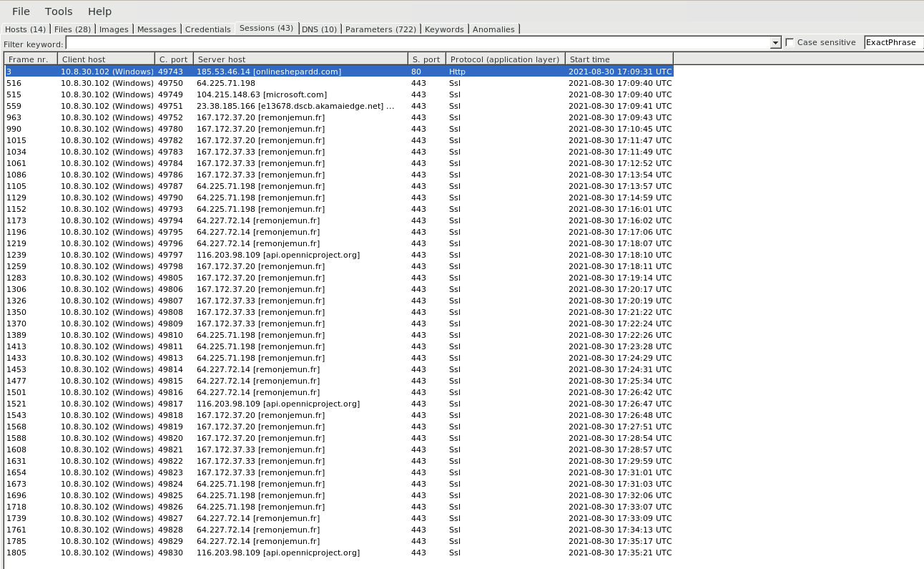Select frame 1739 session row

point(338,518)
